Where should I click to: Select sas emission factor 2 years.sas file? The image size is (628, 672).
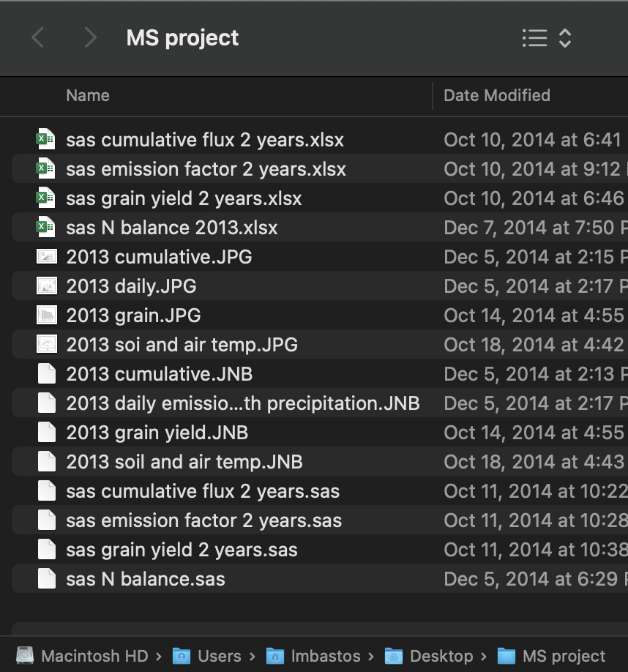coord(203,520)
